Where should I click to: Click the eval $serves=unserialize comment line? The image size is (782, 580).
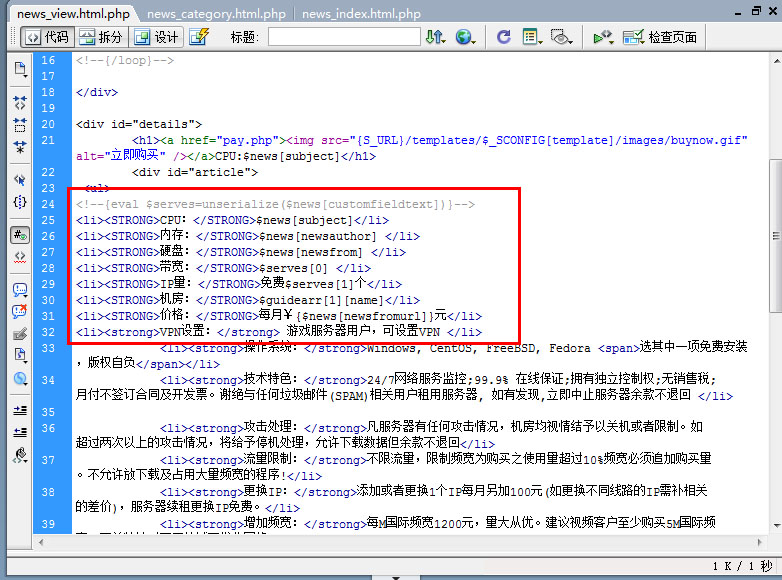pos(275,204)
